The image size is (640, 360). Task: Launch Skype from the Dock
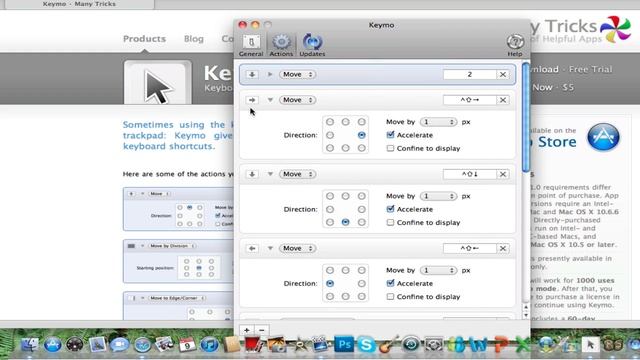(x=366, y=345)
